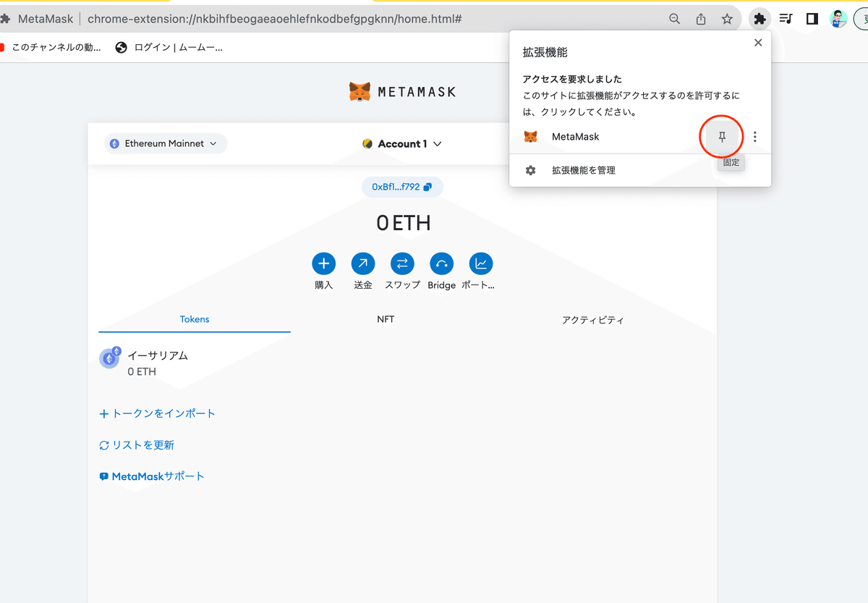868x603 pixels.
Task: Open MetaMaskサポート link
Action: pyautogui.click(x=152, y=476)
